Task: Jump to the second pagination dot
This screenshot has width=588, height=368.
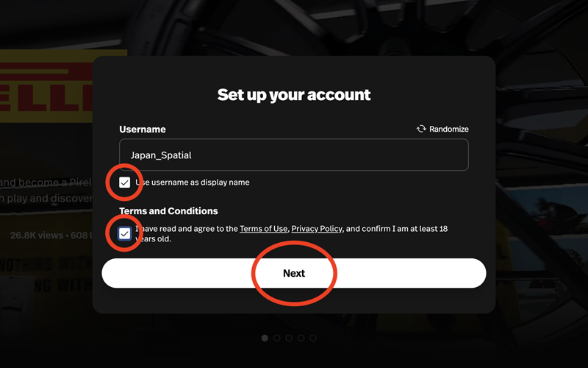Action: [x=277, y=338]
